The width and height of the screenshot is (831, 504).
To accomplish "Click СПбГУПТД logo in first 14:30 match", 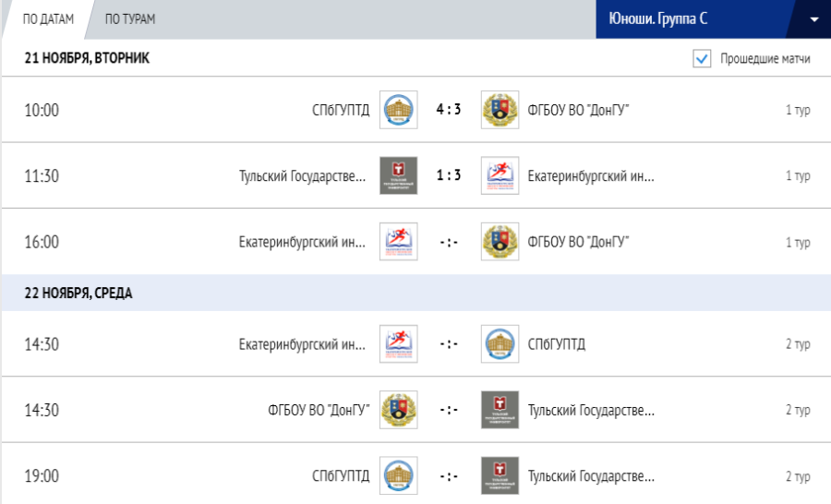I will [x=500, y=344].
